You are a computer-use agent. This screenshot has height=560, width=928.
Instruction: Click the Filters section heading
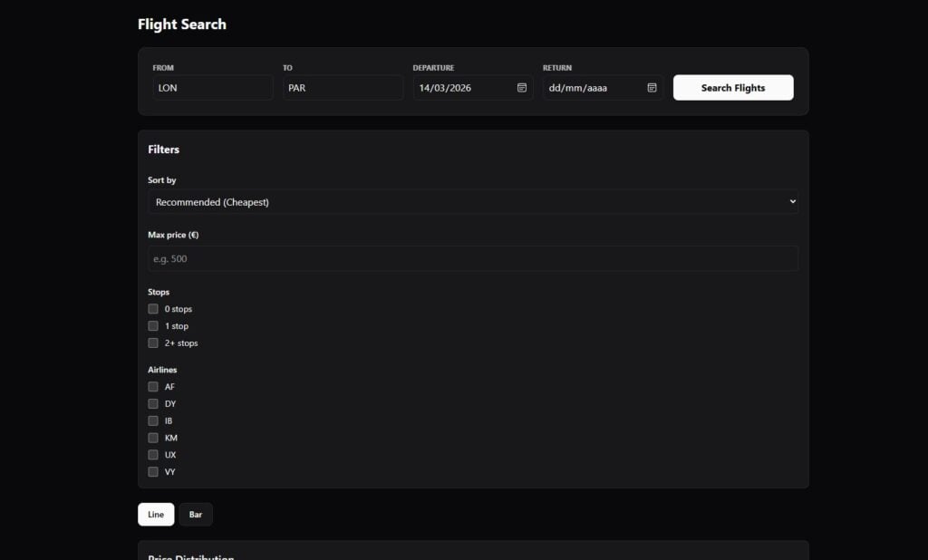point(164,150)
